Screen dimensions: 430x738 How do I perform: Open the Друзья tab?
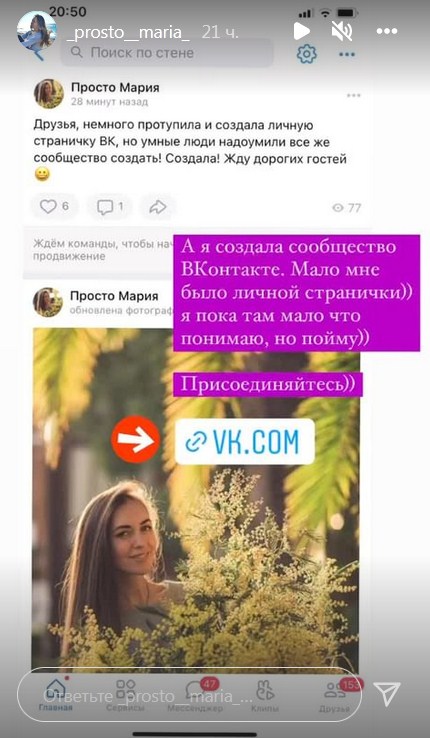pyautogui.click(x=334, y=695)
